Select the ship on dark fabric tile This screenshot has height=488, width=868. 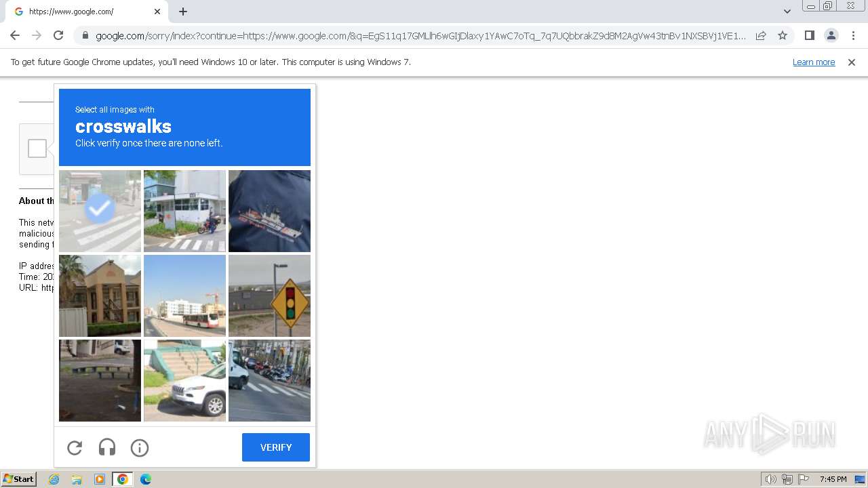click(x=269, y=211)
